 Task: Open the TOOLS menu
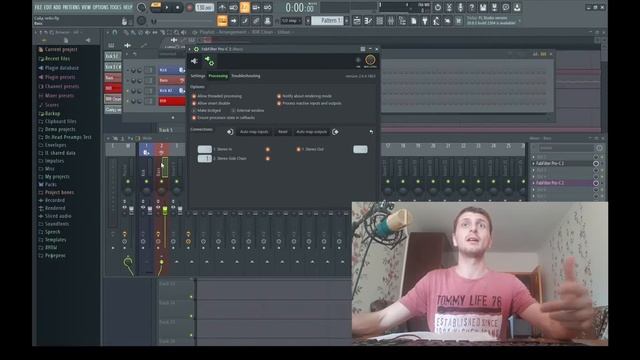(116, 7)
